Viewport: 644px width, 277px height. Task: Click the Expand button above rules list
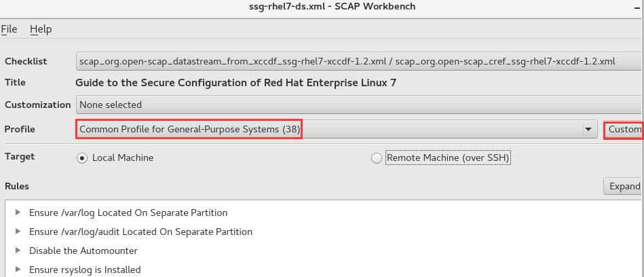tap(624, 186)
